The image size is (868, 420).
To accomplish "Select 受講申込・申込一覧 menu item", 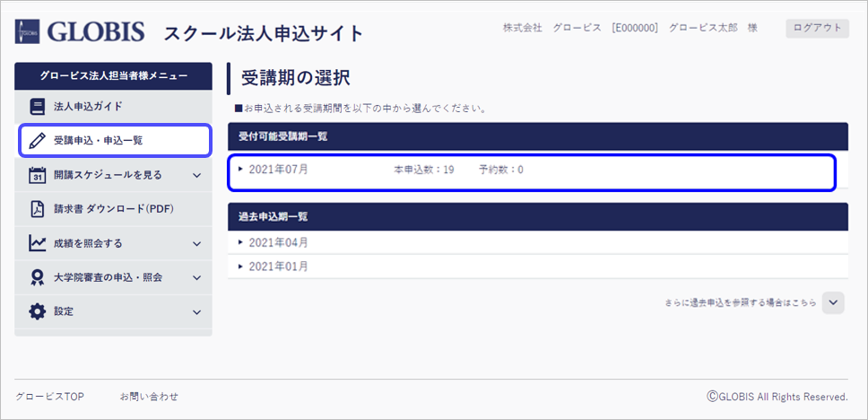I will [115, 141].
